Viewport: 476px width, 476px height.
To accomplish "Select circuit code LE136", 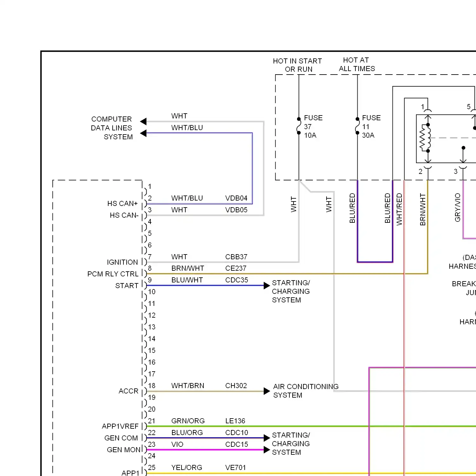I will click(x=235, y=421).
